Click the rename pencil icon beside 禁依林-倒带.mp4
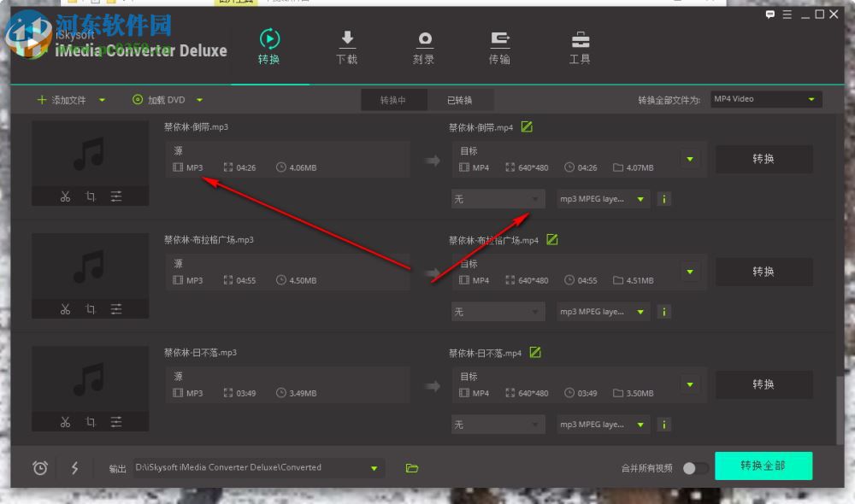The image size is (855, 504). click(x=527, y=126)
